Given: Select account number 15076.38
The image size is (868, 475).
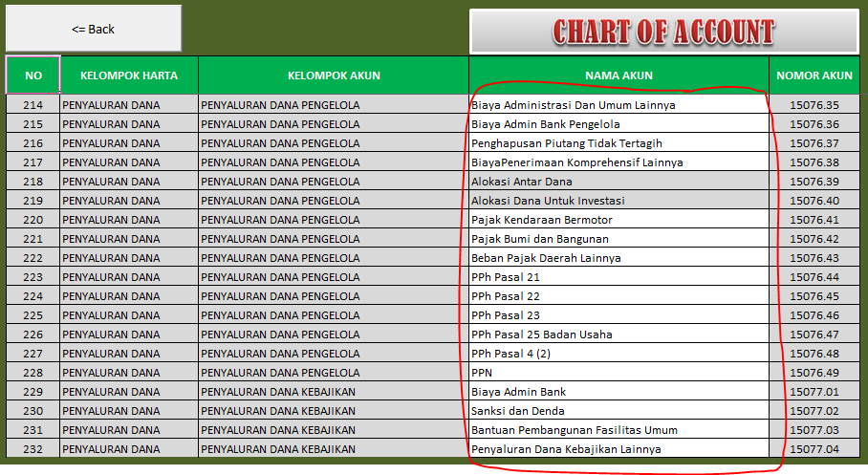Looking at the screenshot, I should click(x=814, y=162).
